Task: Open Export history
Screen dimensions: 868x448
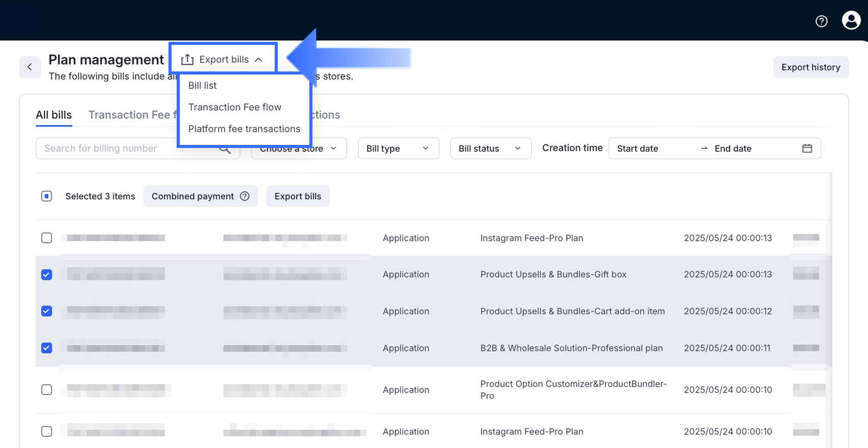Action: coord(810,67)
